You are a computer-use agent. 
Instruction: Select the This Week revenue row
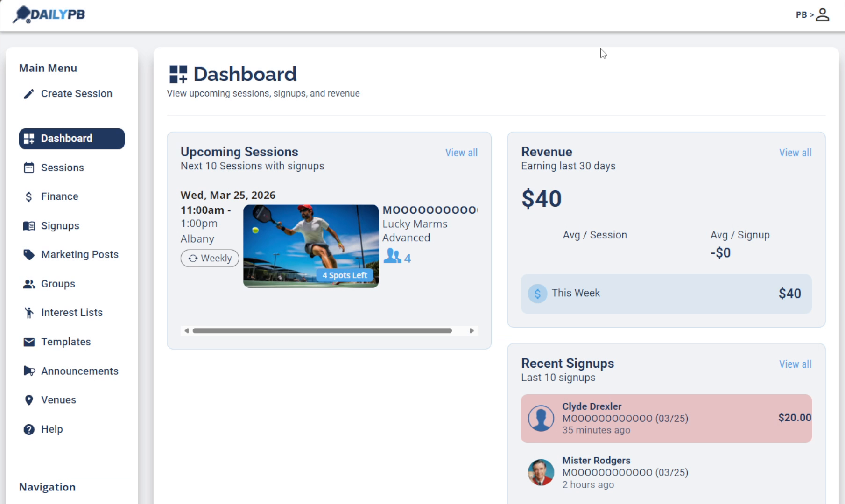666,294
